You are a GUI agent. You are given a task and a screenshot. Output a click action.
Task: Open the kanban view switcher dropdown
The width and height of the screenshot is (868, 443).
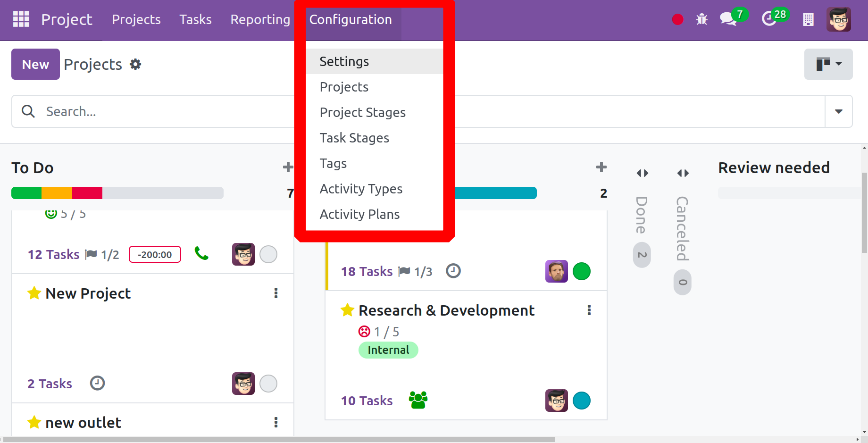(x=828, y=64)
